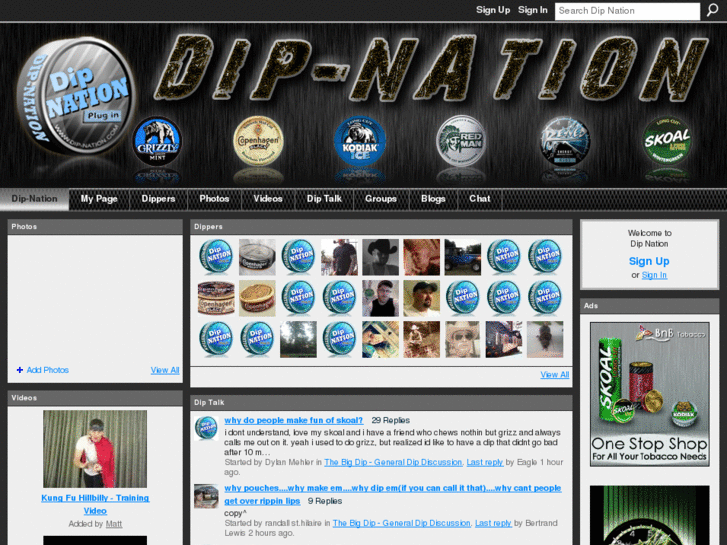Open The Big Dip link in skoal topic
This screenshot has height=545, width=727.
point(393,462)
